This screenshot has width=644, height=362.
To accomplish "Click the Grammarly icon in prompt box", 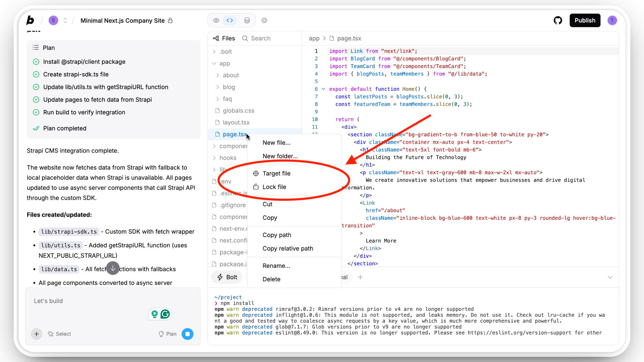I will 165,314.
